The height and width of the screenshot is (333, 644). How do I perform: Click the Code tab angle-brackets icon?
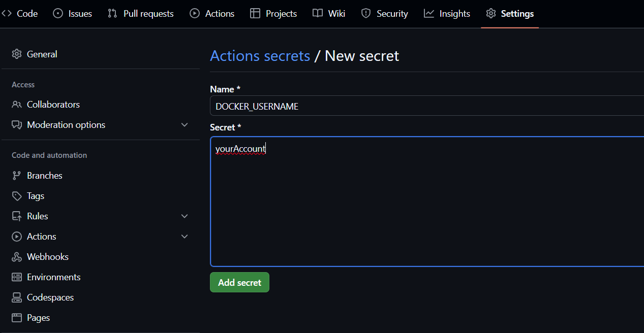(7, 14)
